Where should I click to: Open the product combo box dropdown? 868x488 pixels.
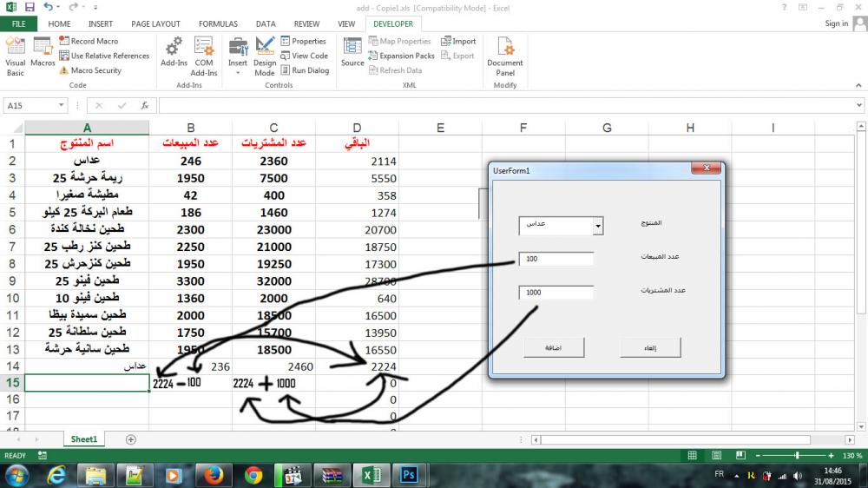coord(598,226)
